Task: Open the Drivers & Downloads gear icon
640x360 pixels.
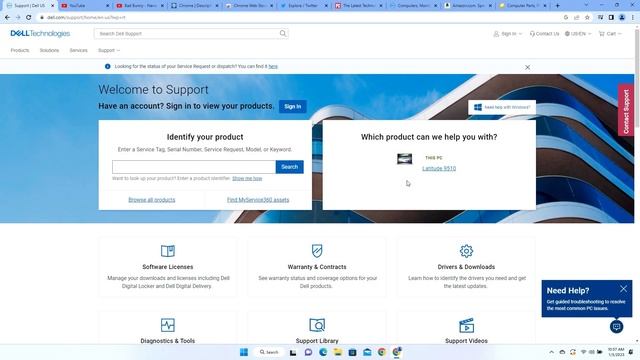Action: (x=466, y=251)
